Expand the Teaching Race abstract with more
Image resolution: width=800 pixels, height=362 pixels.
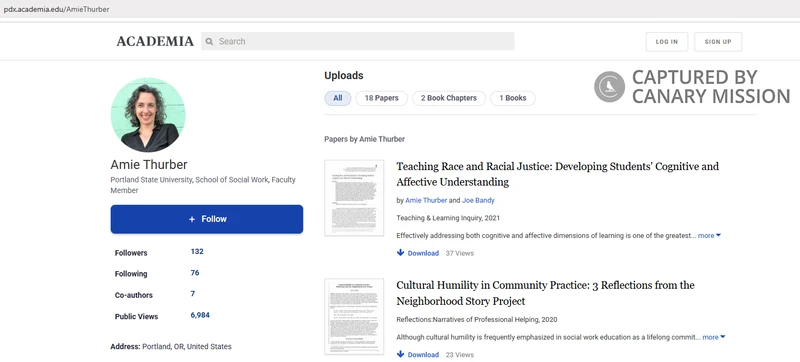(x=709, y=236)
